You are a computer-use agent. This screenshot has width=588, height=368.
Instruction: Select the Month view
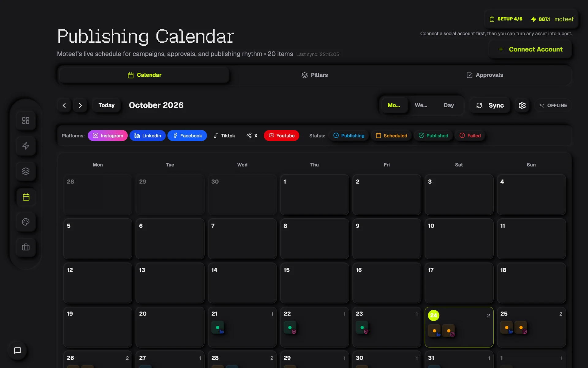click(394, 105)
